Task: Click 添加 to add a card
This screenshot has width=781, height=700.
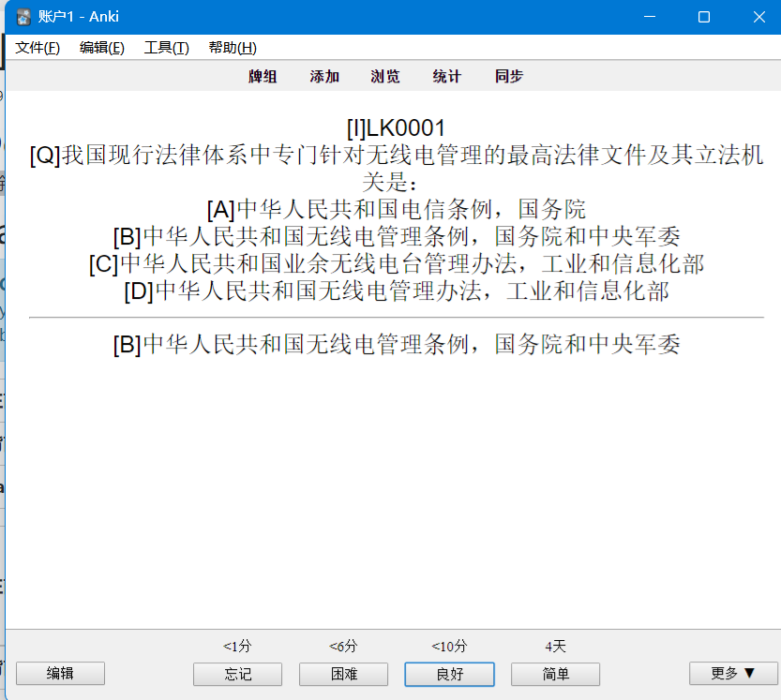Action: [324, 76]
